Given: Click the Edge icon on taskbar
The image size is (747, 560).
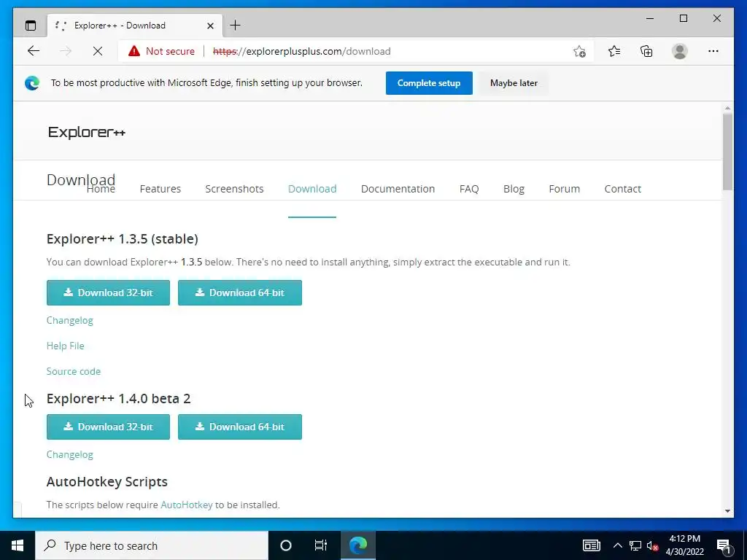Looking at the screenshot, I should point(358,545).
